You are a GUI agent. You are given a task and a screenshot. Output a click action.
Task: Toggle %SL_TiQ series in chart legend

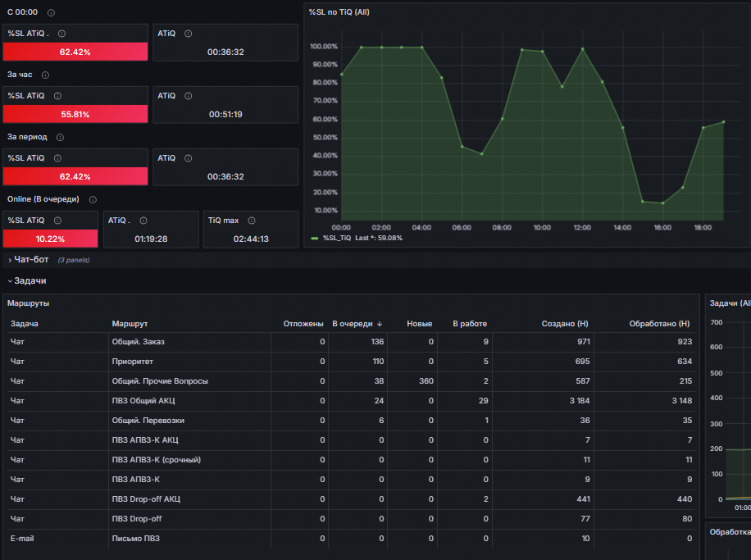(x=337, y=238)
